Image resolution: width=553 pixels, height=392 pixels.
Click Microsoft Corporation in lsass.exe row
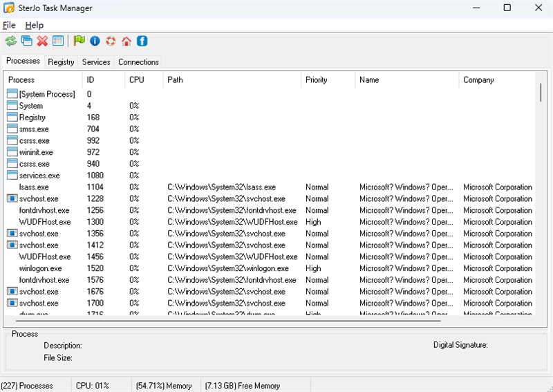pos(498,187)
